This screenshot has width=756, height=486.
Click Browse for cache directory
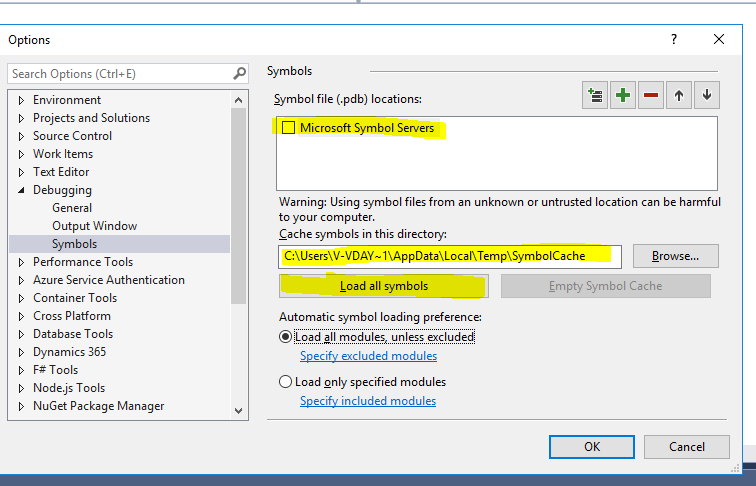[675, 256]
